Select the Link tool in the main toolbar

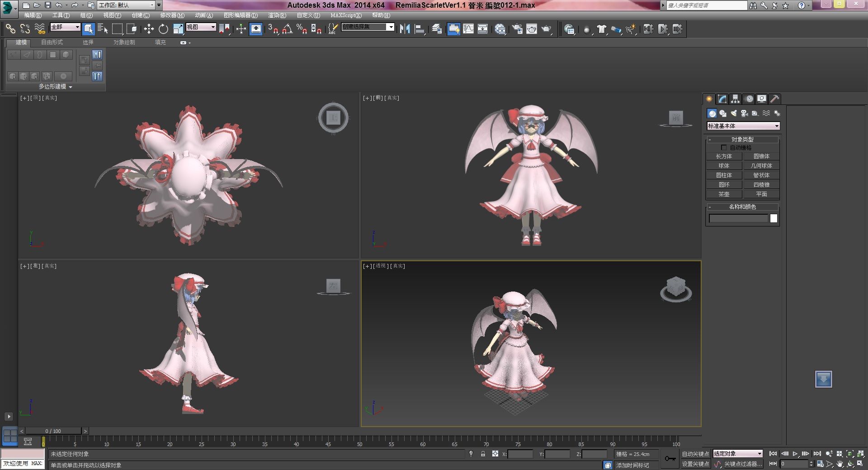10,29
